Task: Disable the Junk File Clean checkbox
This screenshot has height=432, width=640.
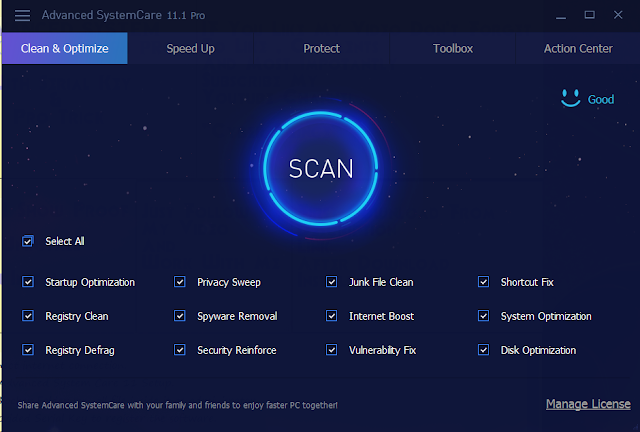Action: click(x=331, y=282)
